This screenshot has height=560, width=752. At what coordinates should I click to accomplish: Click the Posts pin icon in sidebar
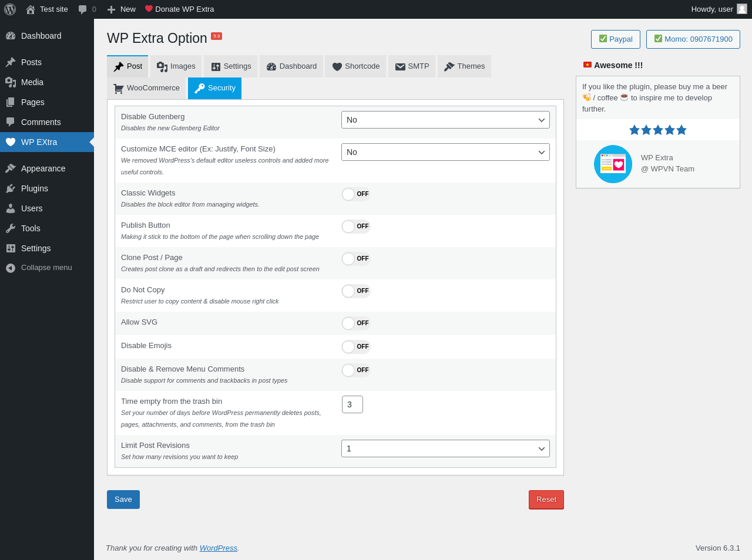point(11,62)
